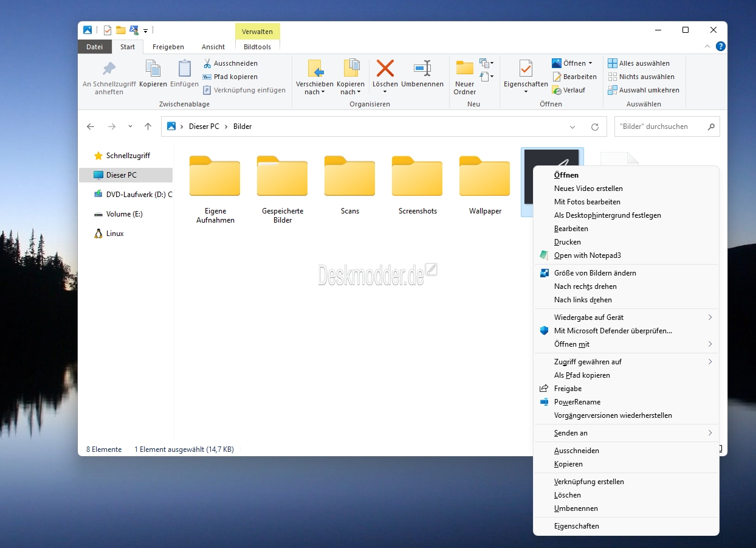Open the ribbon Öffnen dropdown arrow
The image size is (756, 548).
point(590,63)
